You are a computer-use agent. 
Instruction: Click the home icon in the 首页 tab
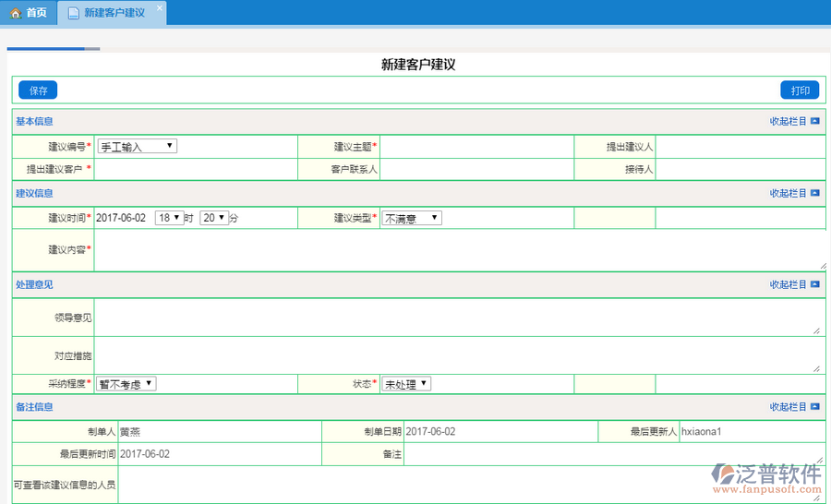(x=15, y=13)
